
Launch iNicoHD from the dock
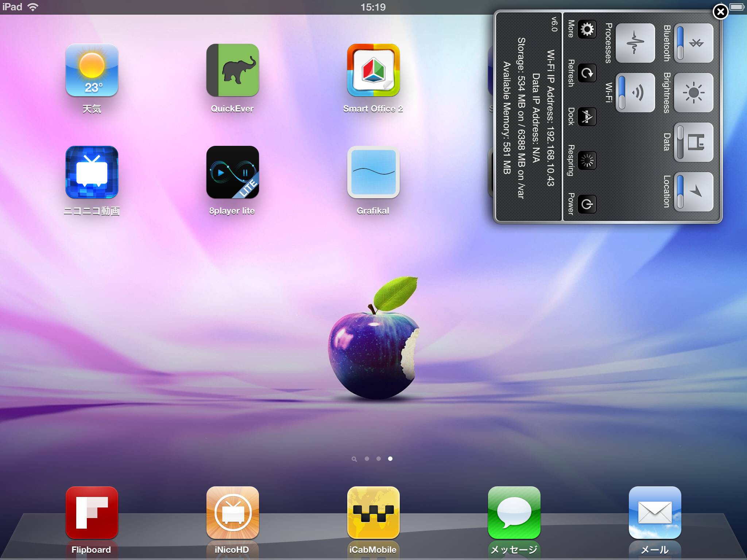pos(233,513)
